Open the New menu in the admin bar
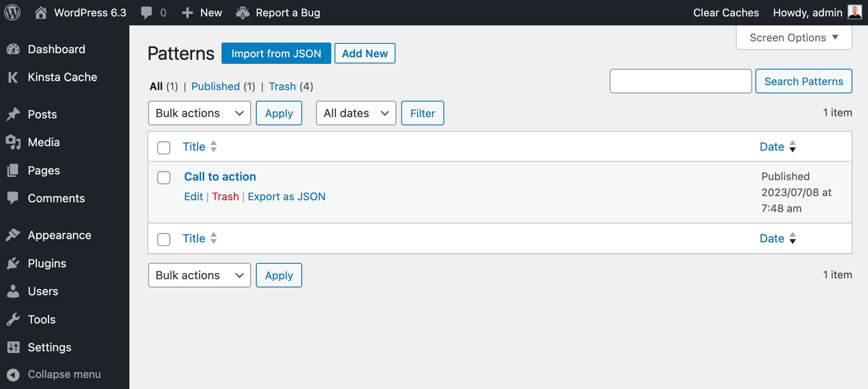 point(202,12)
